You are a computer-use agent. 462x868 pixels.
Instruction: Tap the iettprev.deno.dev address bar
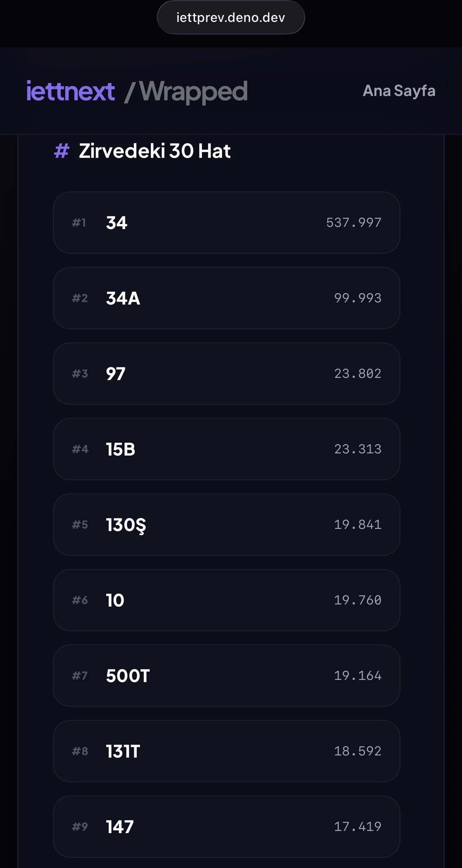click(231, 18)
